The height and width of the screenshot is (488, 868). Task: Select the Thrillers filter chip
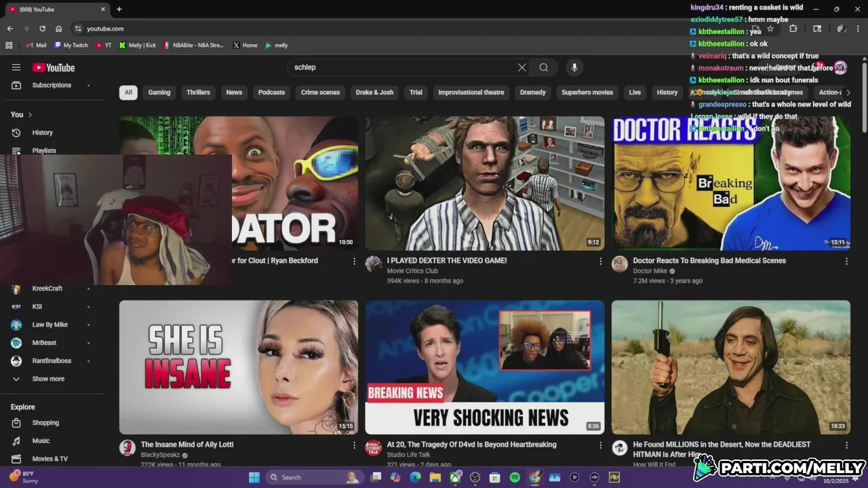(x=198, y=92)
